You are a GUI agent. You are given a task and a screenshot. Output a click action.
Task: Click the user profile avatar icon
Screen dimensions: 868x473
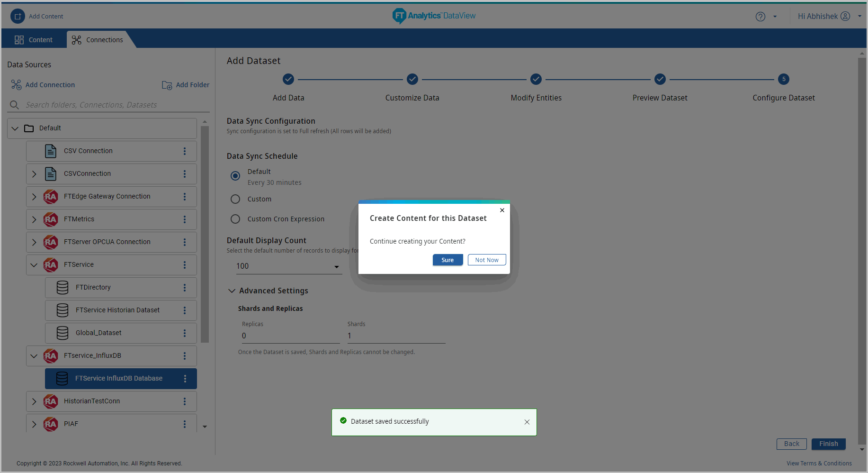click(845, 16)
